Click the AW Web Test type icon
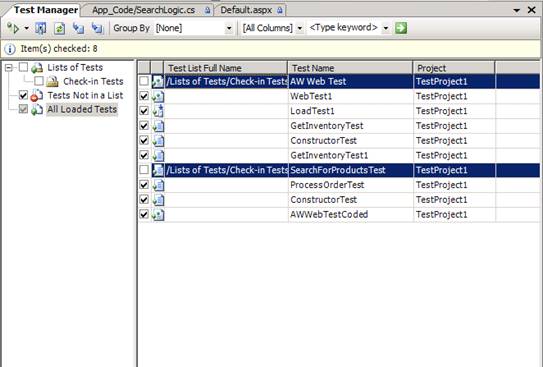This screenshot has width=543, height=367. [158, 81]
